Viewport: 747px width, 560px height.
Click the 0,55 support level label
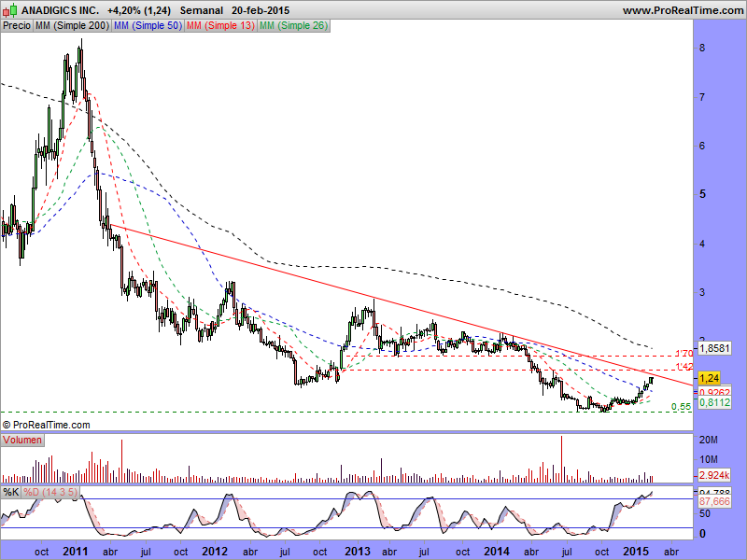click(681, 407)
